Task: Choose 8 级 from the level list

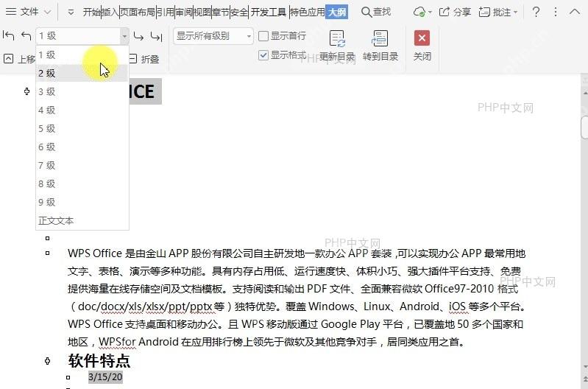Action: [82, 183]
